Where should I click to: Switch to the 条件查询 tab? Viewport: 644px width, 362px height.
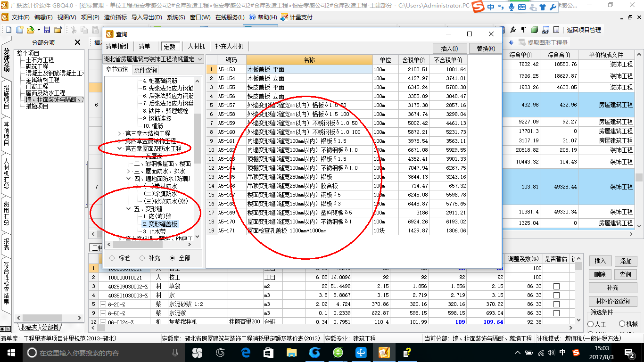click(145, 70)
